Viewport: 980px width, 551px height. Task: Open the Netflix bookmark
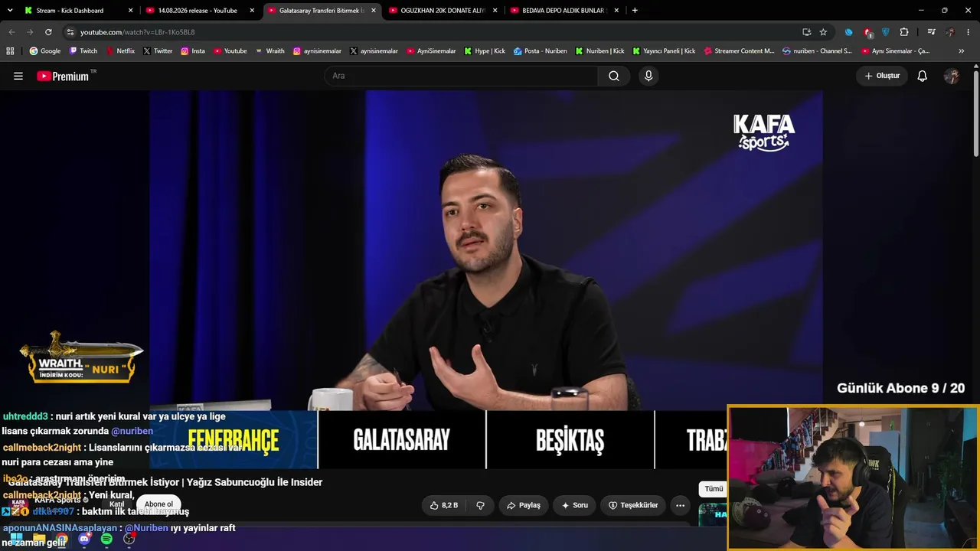coord(120,51)
